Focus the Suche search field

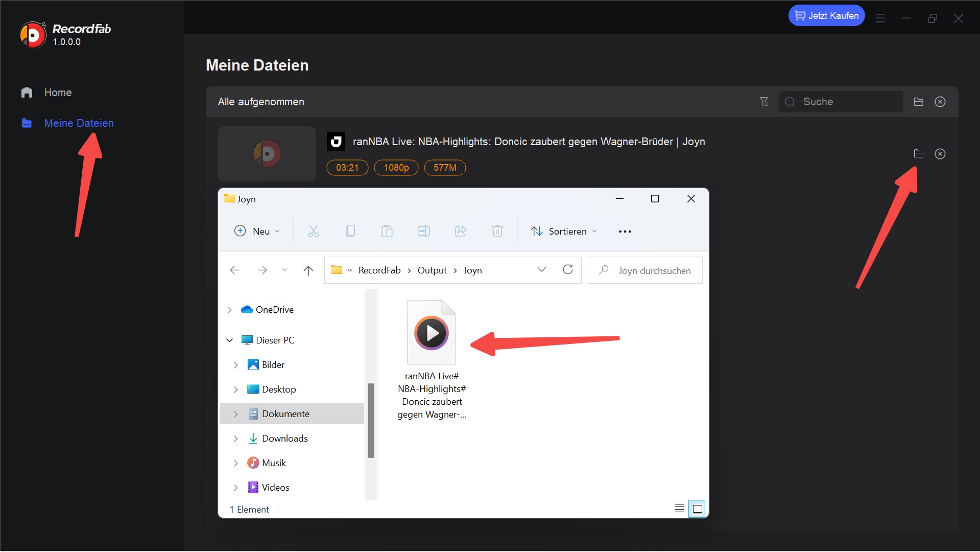[x=841, y=102]
